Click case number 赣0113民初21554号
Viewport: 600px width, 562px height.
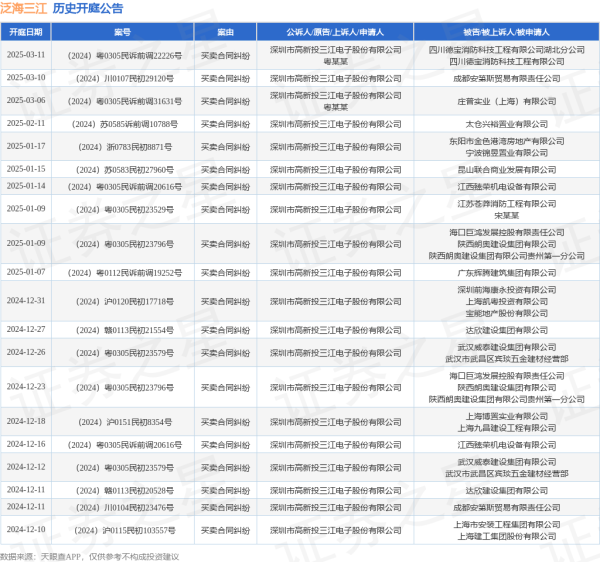[125, 330]
